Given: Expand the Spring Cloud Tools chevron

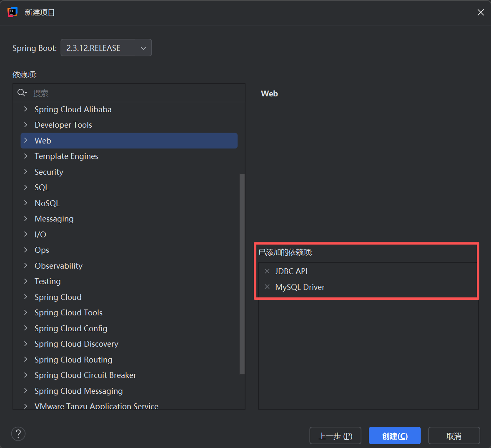Looking at the screenshot, I should (26, 312).
